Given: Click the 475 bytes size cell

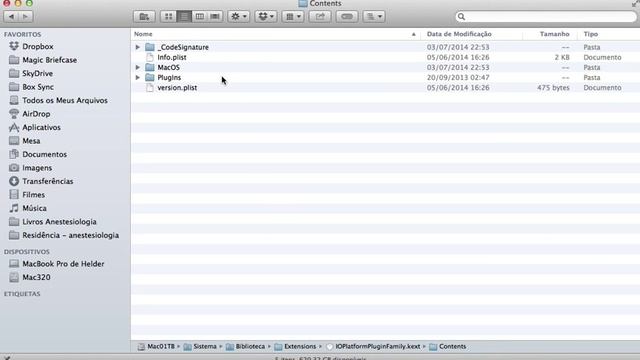Looking at the screenshot, I should pyautogui.click(x=553, y=88).
